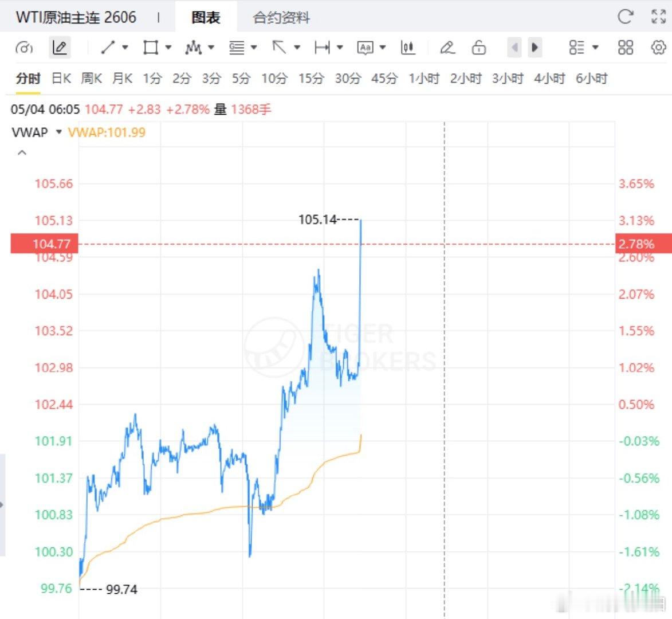The height and width of the screenshot is (619, 672).
Task: Expand the measure tool options
Action: (340, 47)
